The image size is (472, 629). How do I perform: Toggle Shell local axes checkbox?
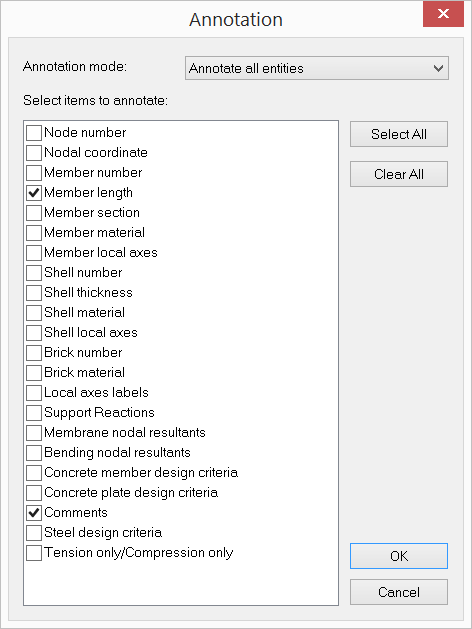point(34,333)
